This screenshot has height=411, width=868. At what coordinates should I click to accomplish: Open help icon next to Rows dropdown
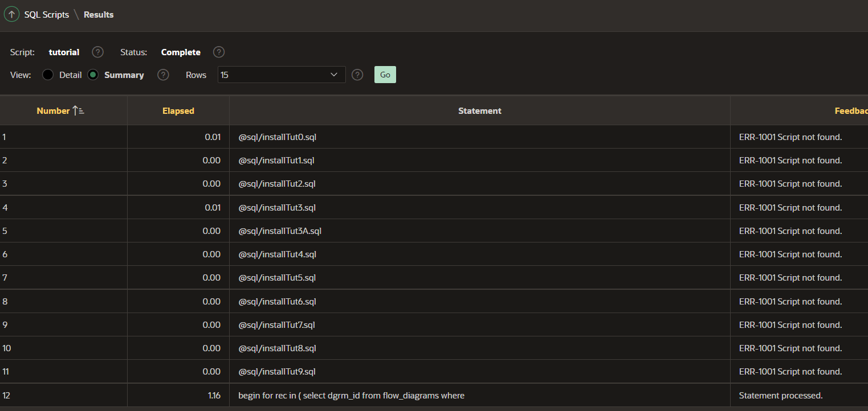tap(357, 75)
